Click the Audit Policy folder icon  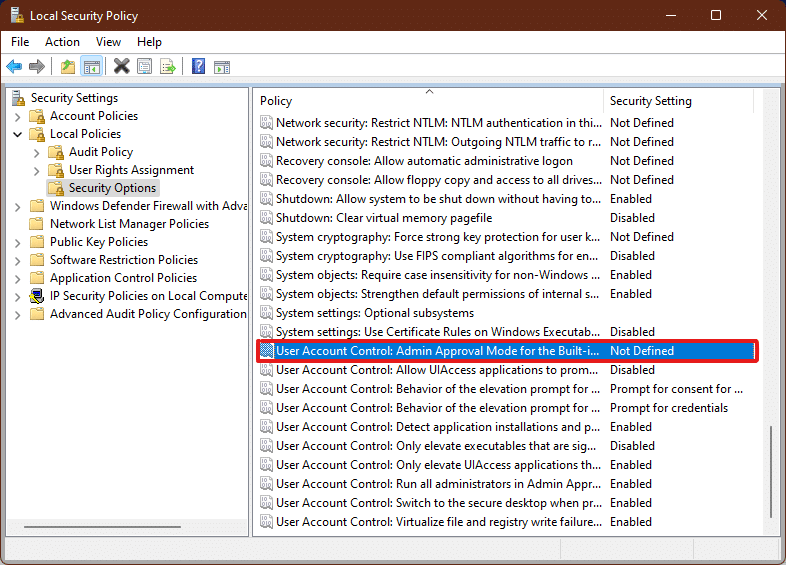(x=56, y=152)
